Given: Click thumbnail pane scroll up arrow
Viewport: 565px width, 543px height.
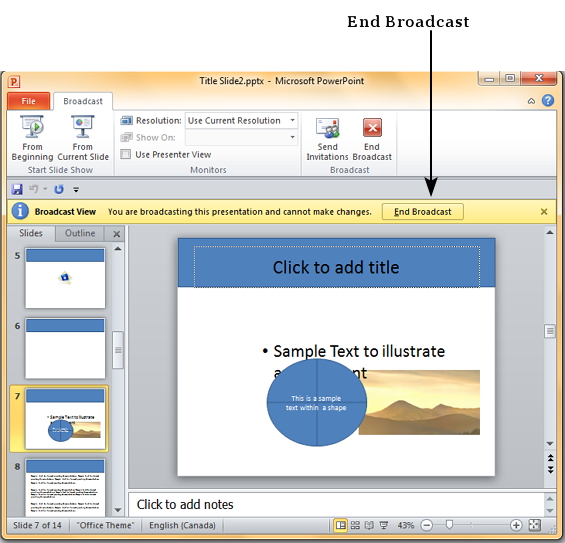Looking at the screenshot, I should coord(117,249).
